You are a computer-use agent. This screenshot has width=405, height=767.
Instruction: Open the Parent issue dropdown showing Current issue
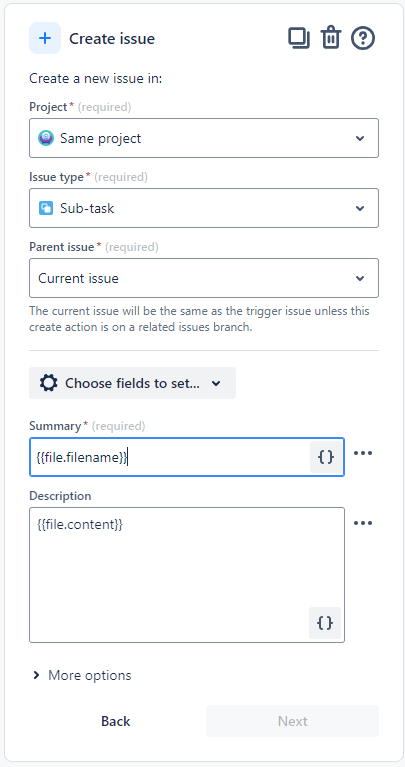[204, 278]
